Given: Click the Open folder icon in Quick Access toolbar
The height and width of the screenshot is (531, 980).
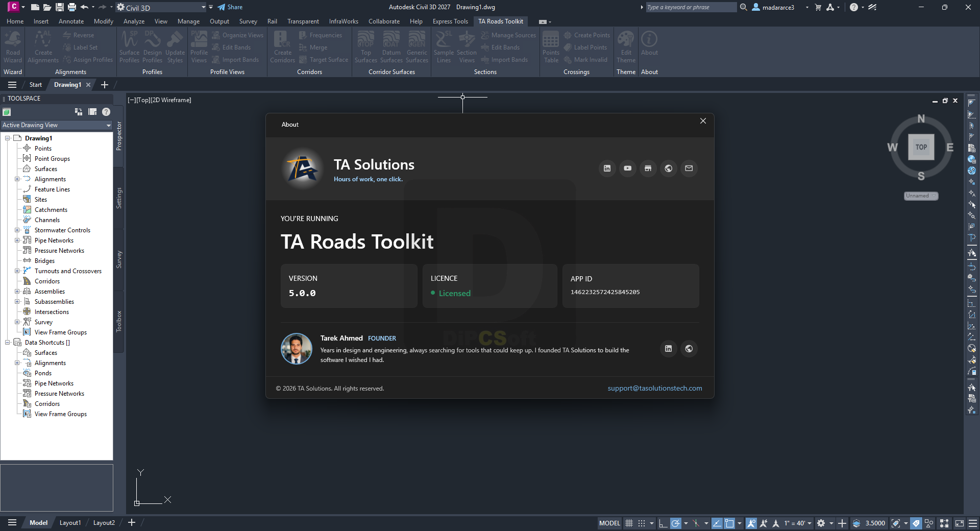Looking at the screenshot, I should pyautogui.click(x=47, y=7).
